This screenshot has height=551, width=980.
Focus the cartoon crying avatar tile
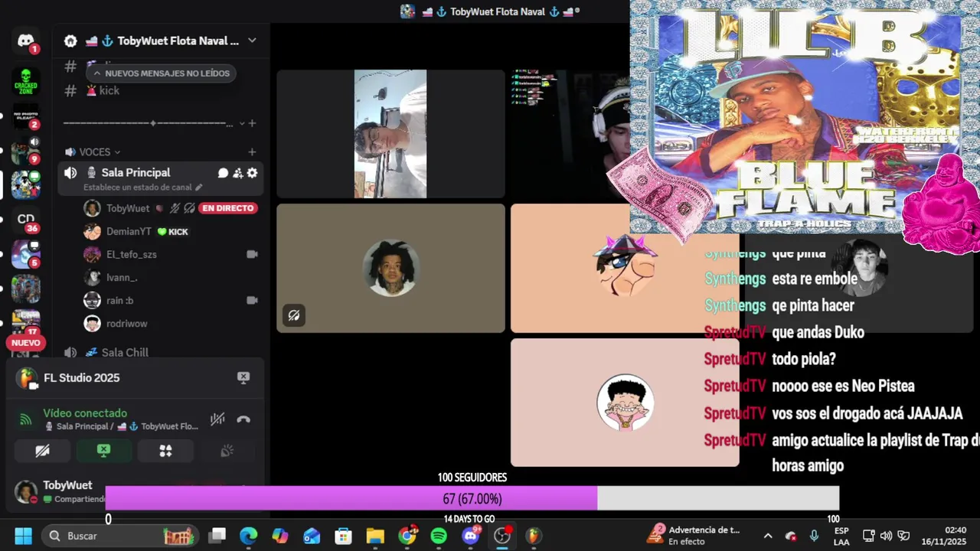click(625, 402)
